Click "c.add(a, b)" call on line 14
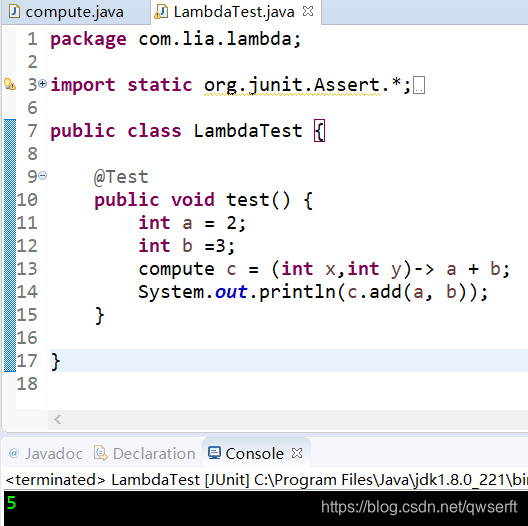 click(x=407, y=292)
